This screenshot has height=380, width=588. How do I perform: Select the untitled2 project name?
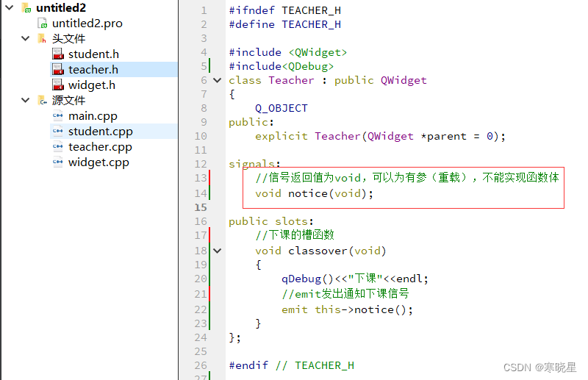point(61,7)
